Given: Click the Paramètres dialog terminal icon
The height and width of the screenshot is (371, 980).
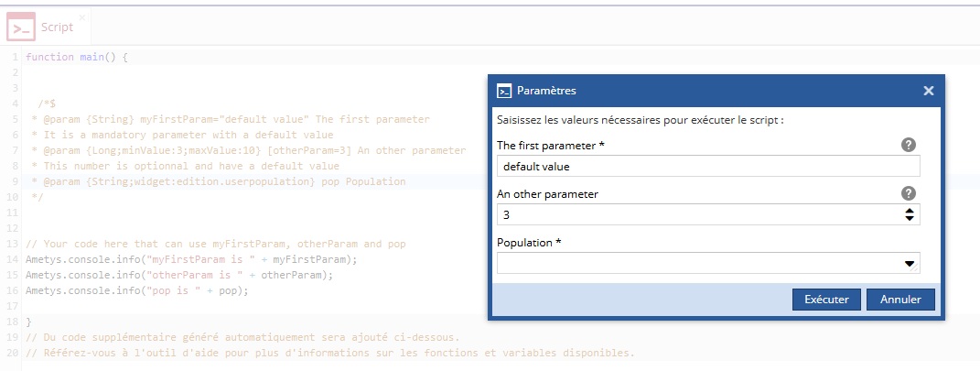Looking at the screenshot, I should 504,91.
